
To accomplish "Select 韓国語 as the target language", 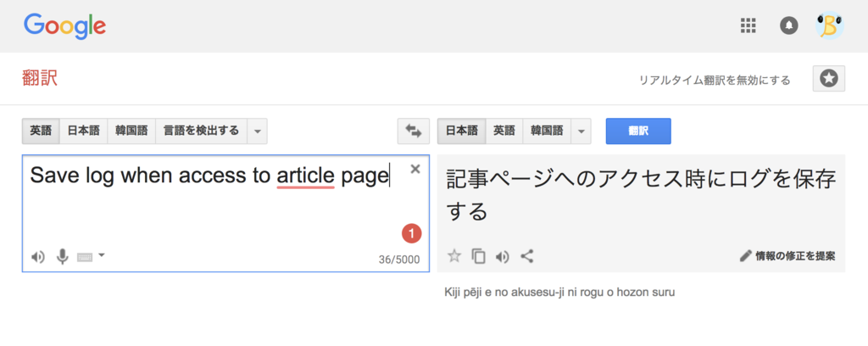I will pyautogui.click(x=547, y=131).
